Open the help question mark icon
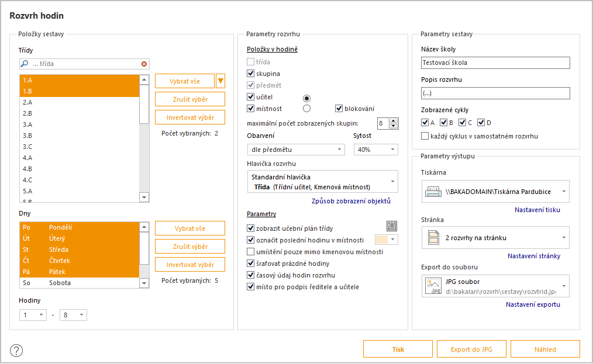This screenshot has width=593, height=364. pyautogui.click(x=16, y=351)
